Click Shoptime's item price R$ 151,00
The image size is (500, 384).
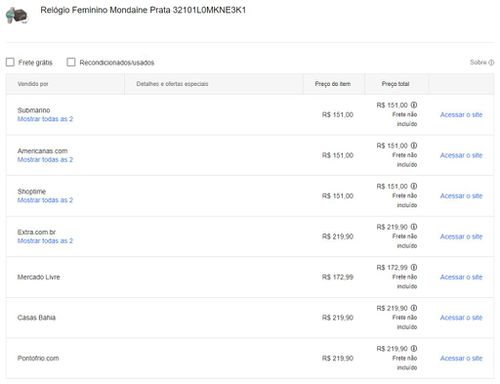coord(337,196)
